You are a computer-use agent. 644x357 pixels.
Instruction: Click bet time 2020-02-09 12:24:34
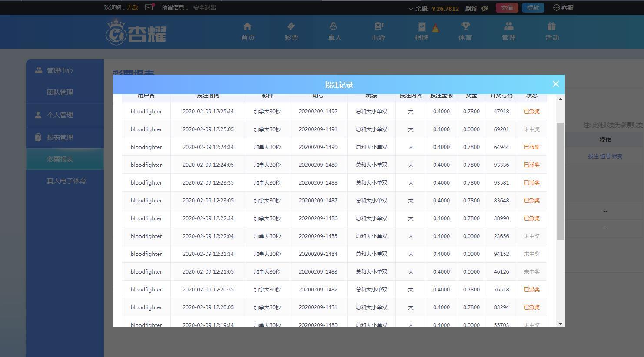[x=208, y=147]
